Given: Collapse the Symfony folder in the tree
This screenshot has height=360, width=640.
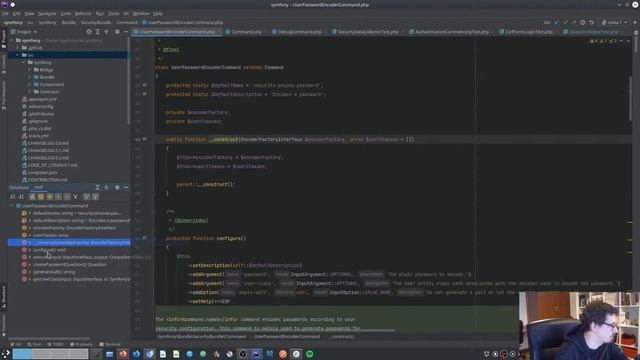Looking at the screenshot, I should (23, 62).
